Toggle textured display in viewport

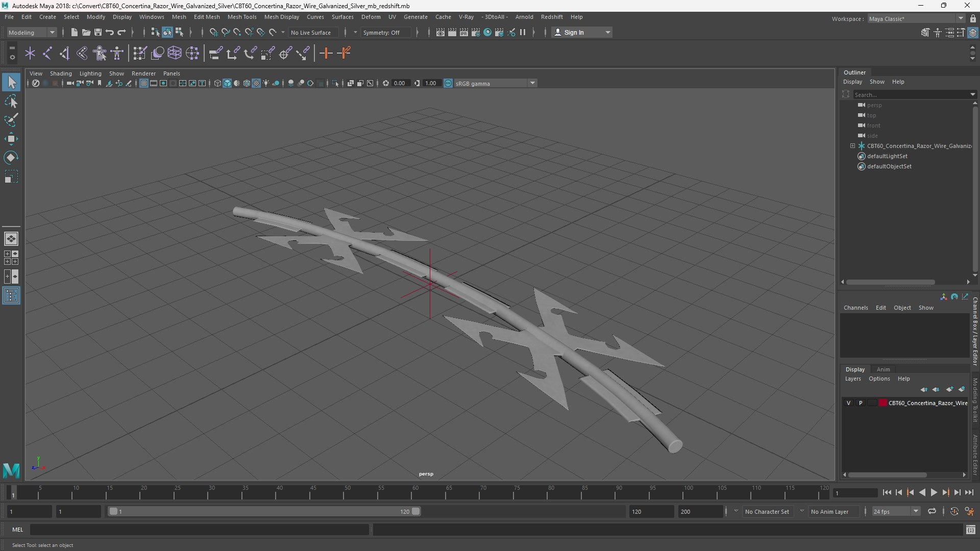[256, 83]
